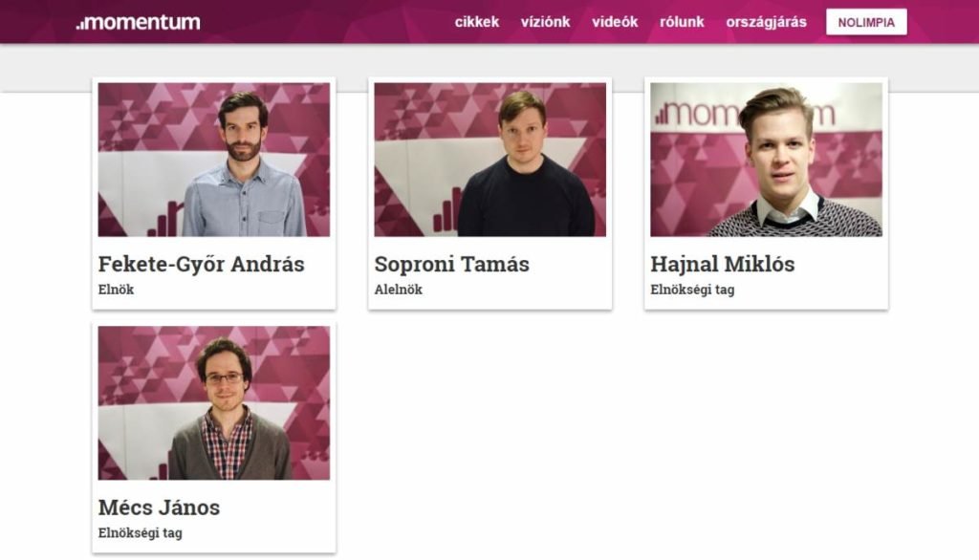Open the rólunk navigation link

click(x=682, y=22)
